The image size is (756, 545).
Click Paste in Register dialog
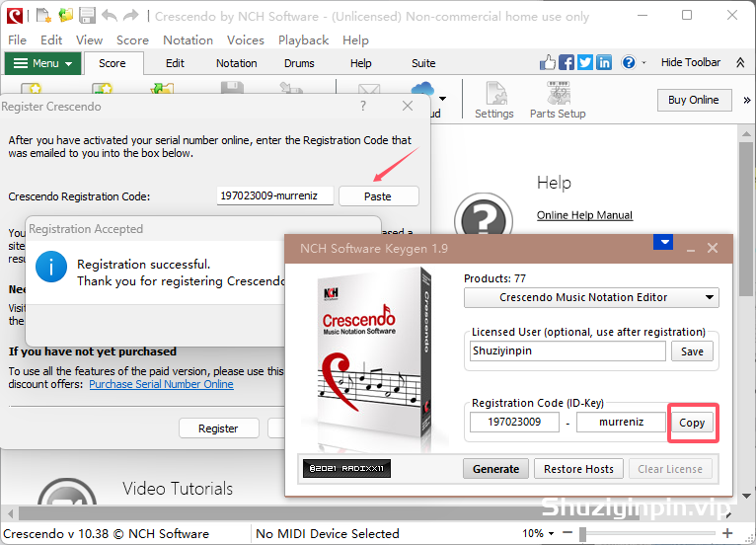(x=378, y=196)
